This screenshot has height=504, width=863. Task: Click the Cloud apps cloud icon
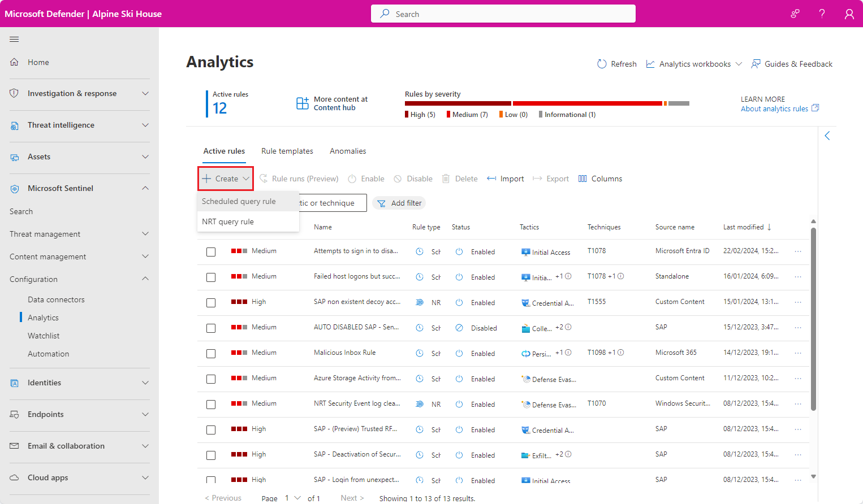pos(14,478)
